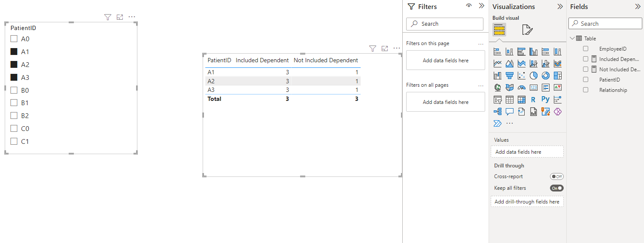The width and height of the screenshot is (644, 243).
Task: Insert a Funnel chart visual
Action: tap(510, 76)
